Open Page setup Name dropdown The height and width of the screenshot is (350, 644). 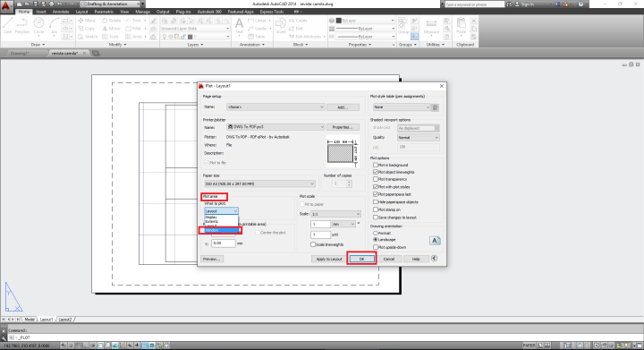pos(275,107)
